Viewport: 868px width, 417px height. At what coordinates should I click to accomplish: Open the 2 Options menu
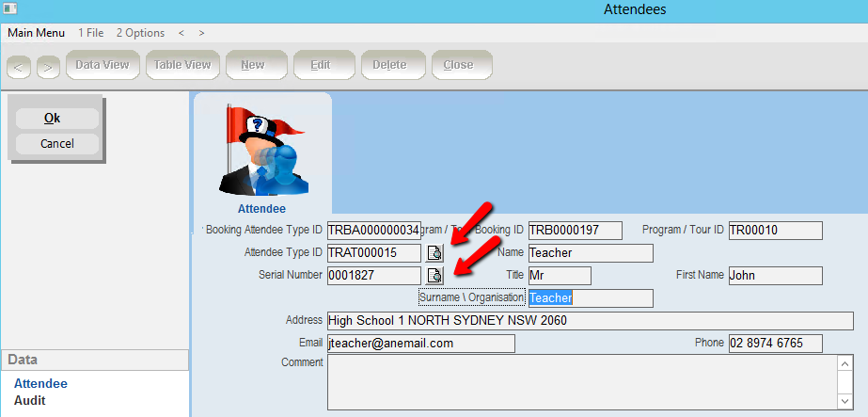[x=140, y=33]
